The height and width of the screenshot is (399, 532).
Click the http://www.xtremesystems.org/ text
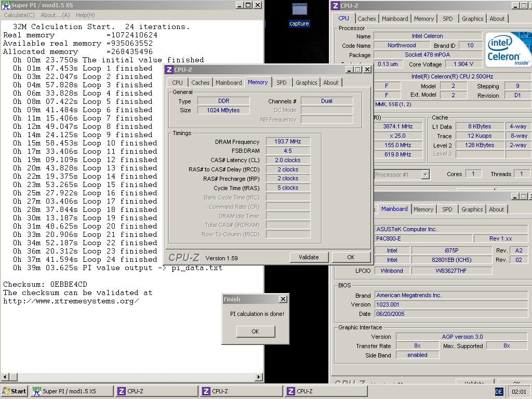pos(71,301)
